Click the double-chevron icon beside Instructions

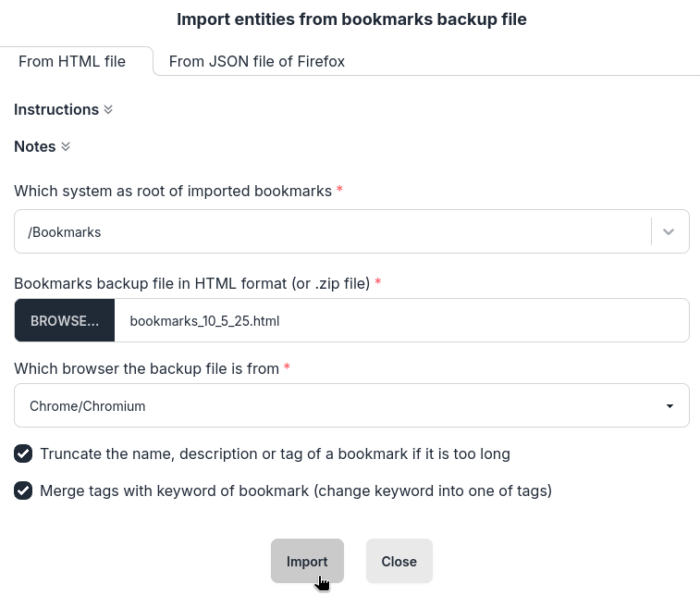click(108, 110)
